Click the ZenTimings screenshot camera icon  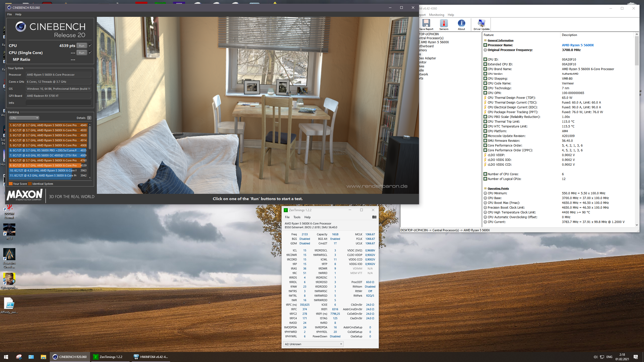click(374, 217)
